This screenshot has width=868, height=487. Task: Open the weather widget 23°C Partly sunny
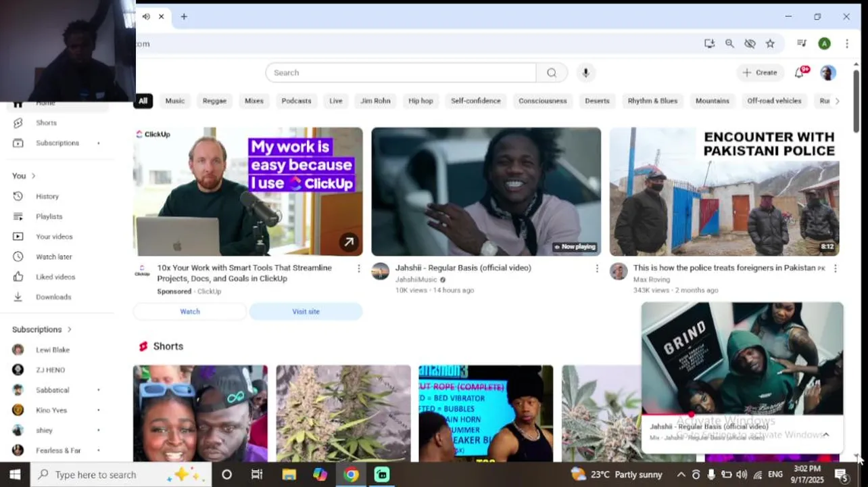pos(617,475)
